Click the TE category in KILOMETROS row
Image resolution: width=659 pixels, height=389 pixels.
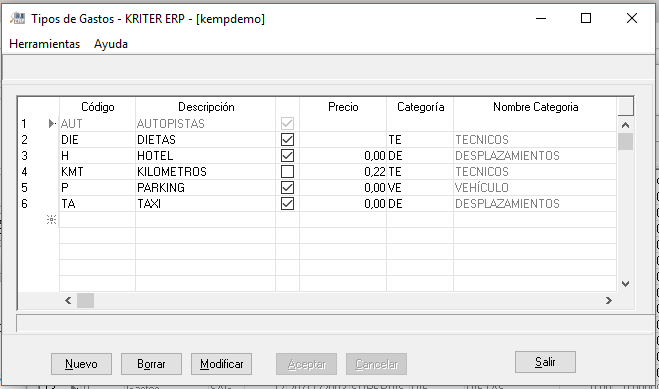click(420, 171)
